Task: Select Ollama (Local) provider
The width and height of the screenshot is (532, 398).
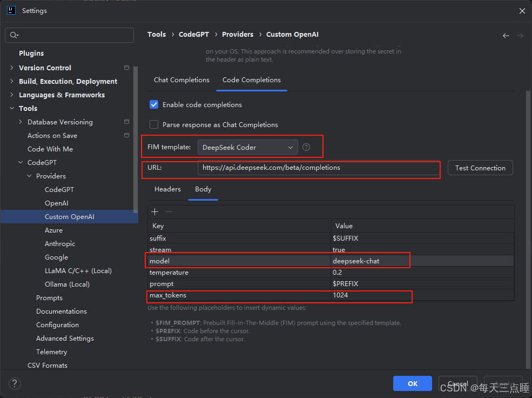Action: [x=67, y=284]
